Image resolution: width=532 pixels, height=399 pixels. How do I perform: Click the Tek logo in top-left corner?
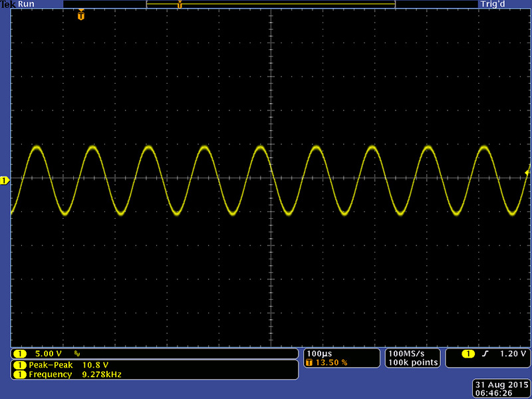[x=8, y=4]
